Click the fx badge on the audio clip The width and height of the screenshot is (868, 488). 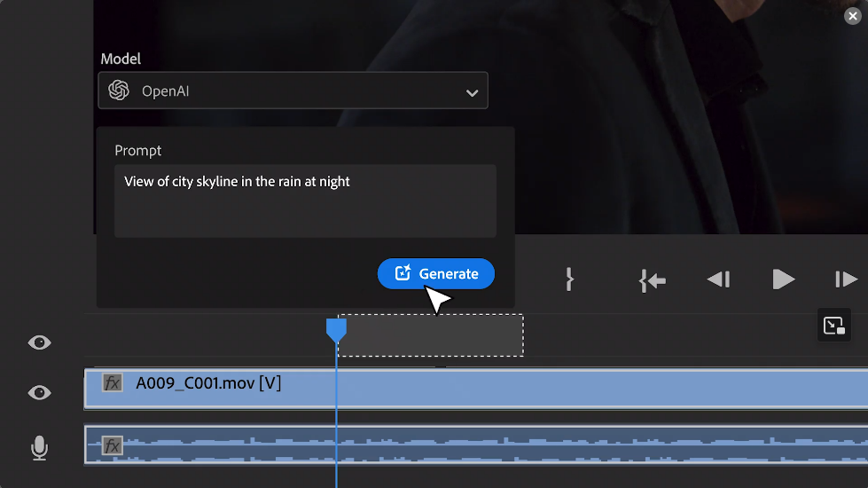click(x=113, y=445)
